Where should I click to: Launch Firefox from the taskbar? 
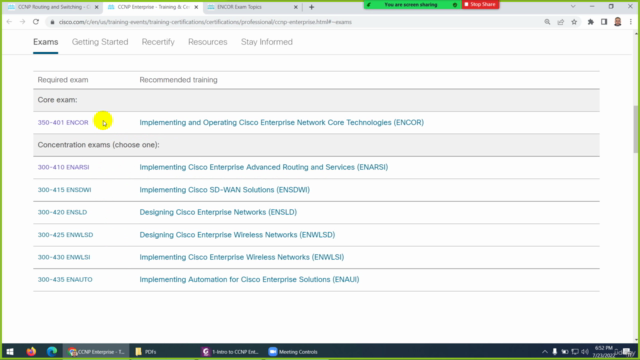pyautogui.click(x=31, y=351)
